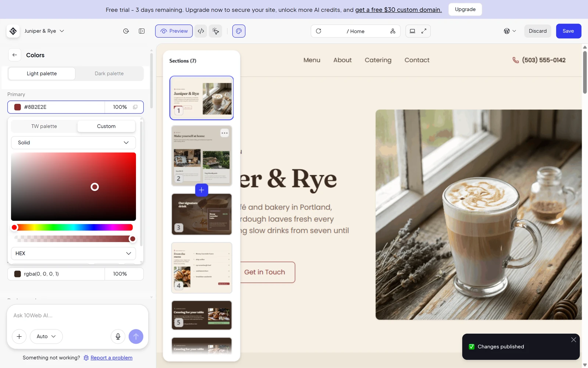Click the phone icon in the site header

pos(516,60)
